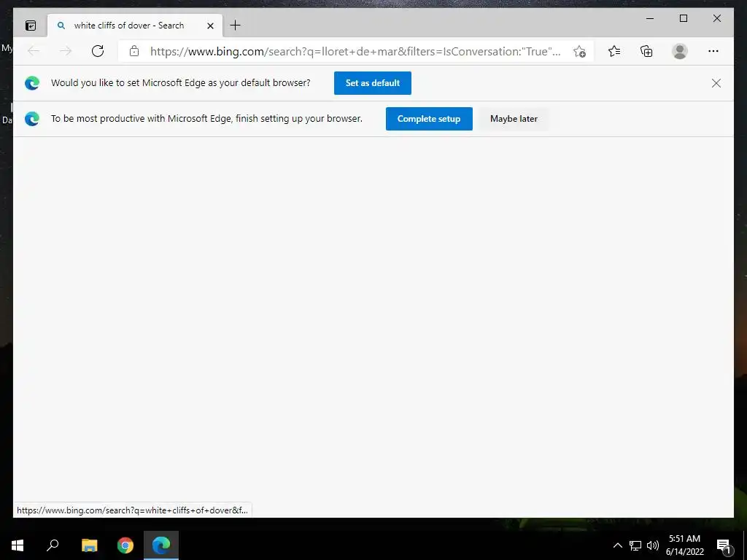This screenshot has height=560, width=747.
Task: Open the profile avatar menu
Action: tap(680, 51)
